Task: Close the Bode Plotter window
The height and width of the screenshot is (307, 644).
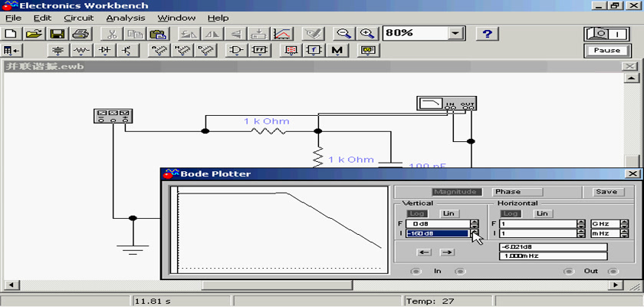Action: tap(632, 174)
